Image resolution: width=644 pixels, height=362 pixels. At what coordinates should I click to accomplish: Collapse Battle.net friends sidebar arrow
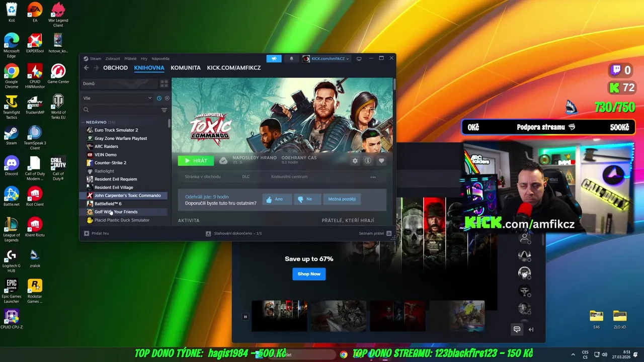click(531, 329)
